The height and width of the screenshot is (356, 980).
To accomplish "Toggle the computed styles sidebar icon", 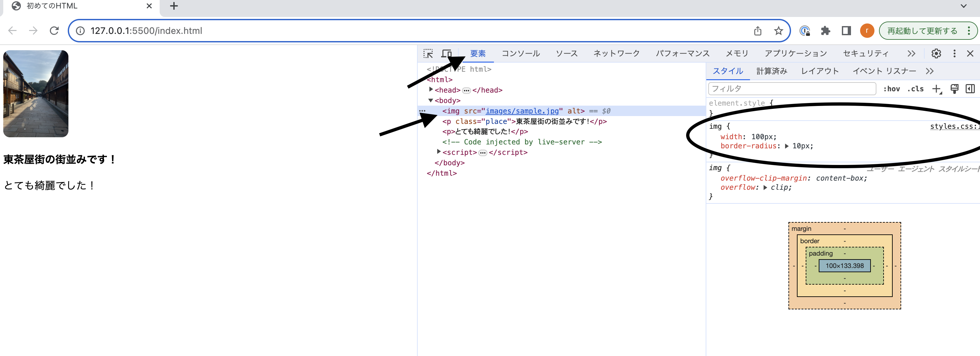I will pos(970,89).
